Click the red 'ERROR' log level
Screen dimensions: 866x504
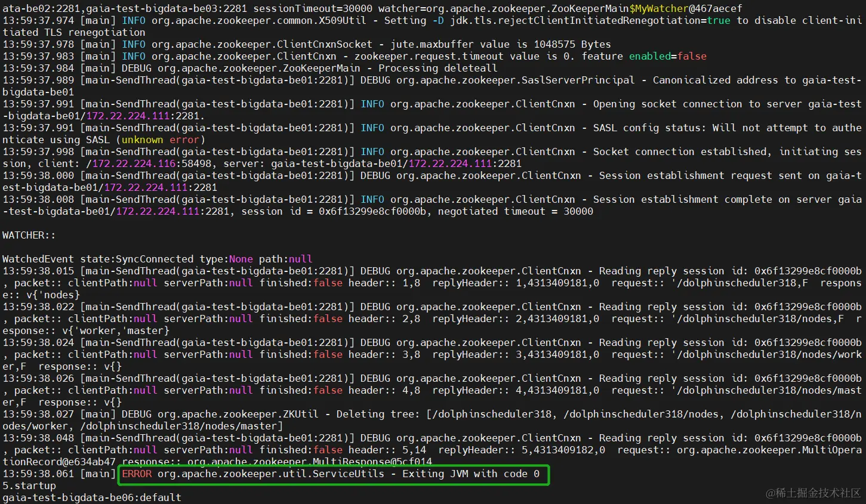point(137,474)
